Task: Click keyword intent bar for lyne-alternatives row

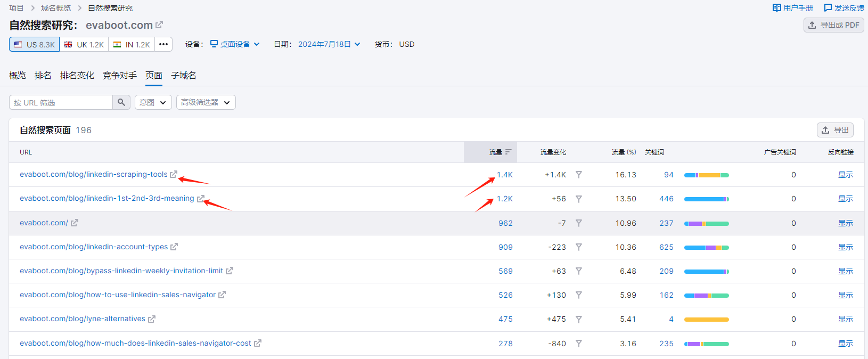Action: (x=707, y=320)
